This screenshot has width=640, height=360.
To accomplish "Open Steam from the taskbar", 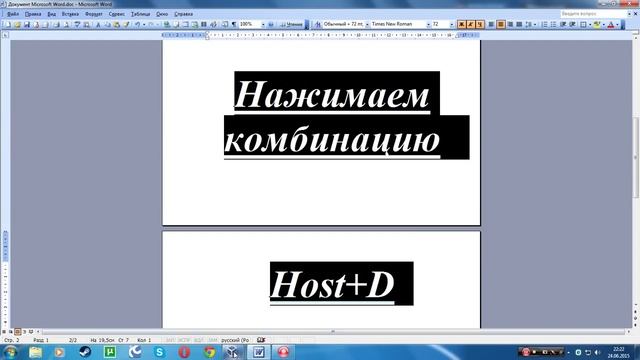I will [85, 352].
